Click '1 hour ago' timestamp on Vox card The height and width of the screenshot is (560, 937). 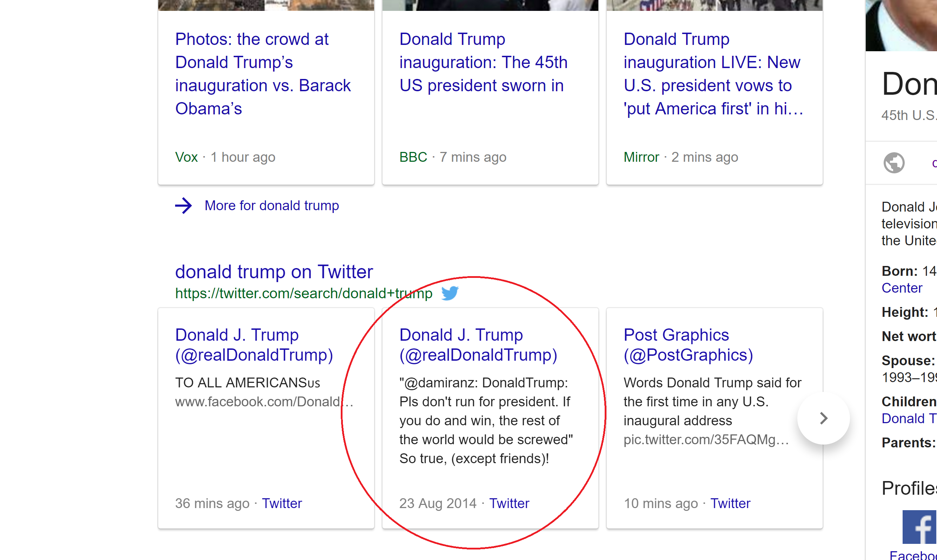pyautogui.click(x=243, y=157)
